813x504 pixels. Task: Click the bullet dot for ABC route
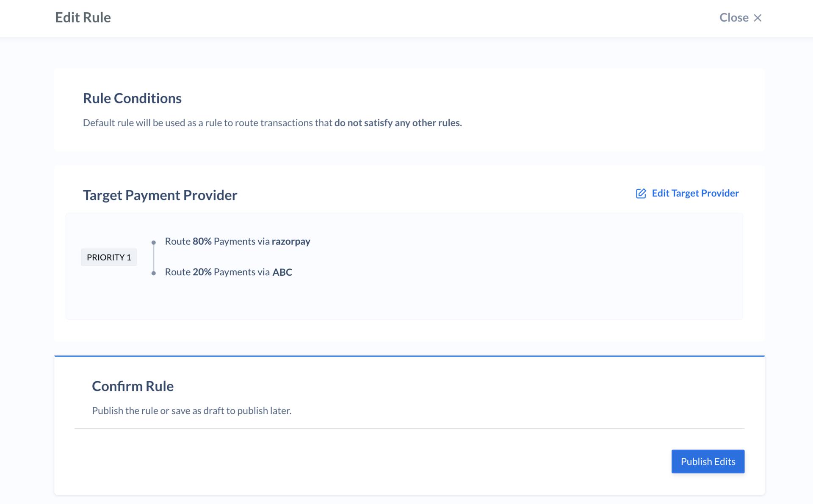pos(154,273)
